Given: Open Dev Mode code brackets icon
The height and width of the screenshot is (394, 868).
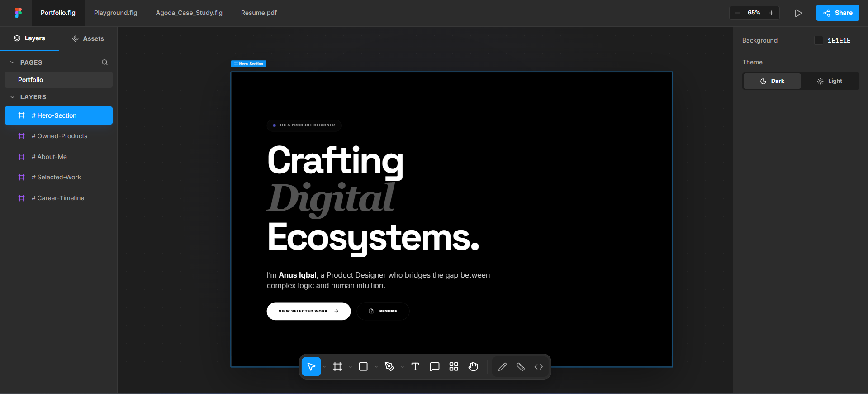Looking at the screenshot, I should pos(538,367).
